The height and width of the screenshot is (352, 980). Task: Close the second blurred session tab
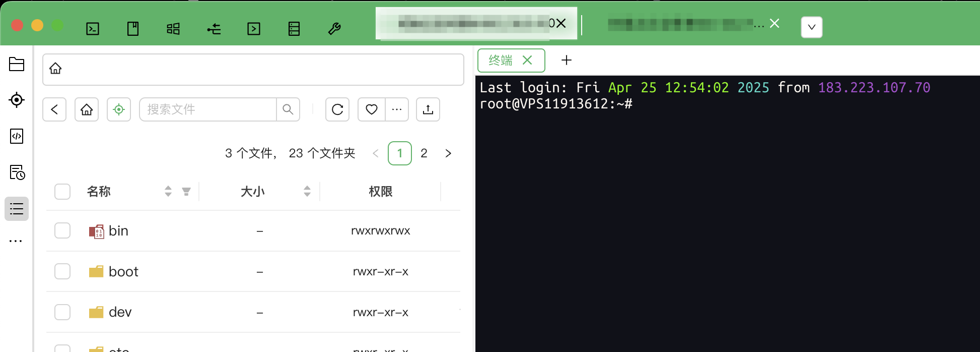775,23
